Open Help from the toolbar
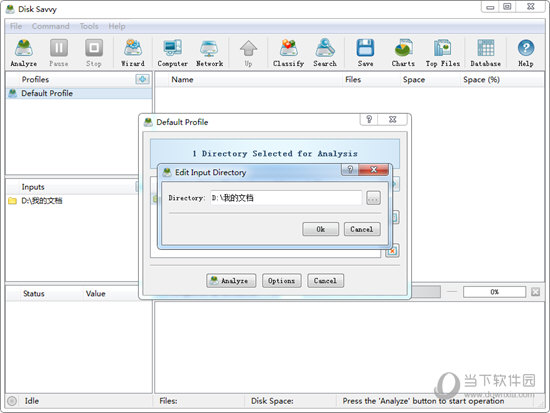 tap(526, 53)
